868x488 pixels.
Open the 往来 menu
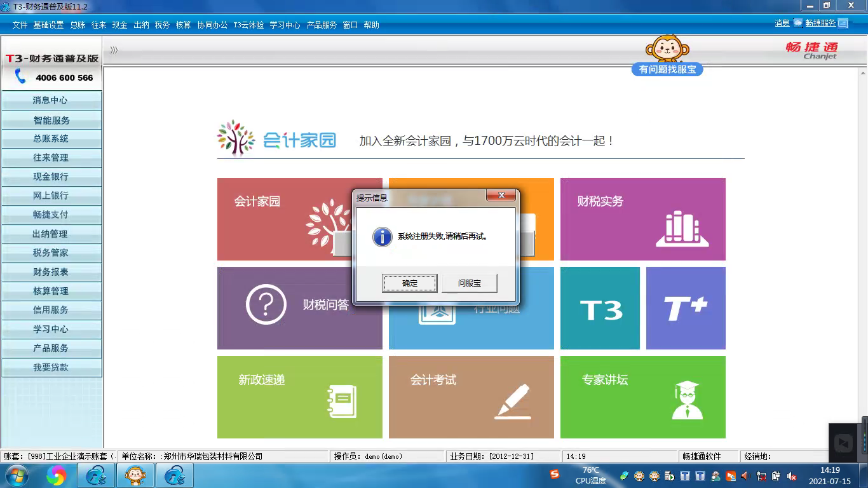coord(98,25)
